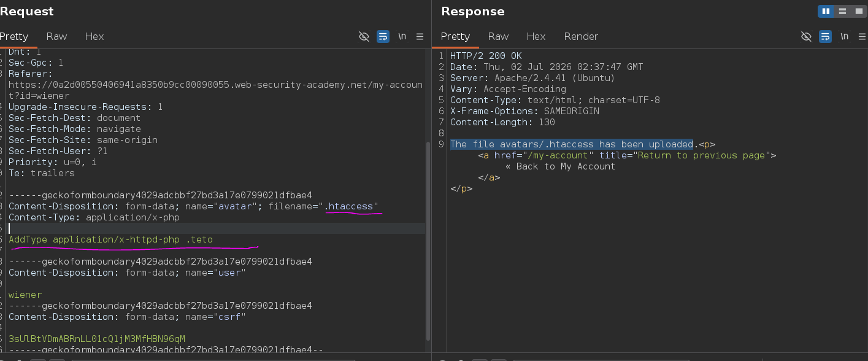Select combined tabbed layout icon
The height and width of the screenshot is (361, 868).
(x=858, y=11)
